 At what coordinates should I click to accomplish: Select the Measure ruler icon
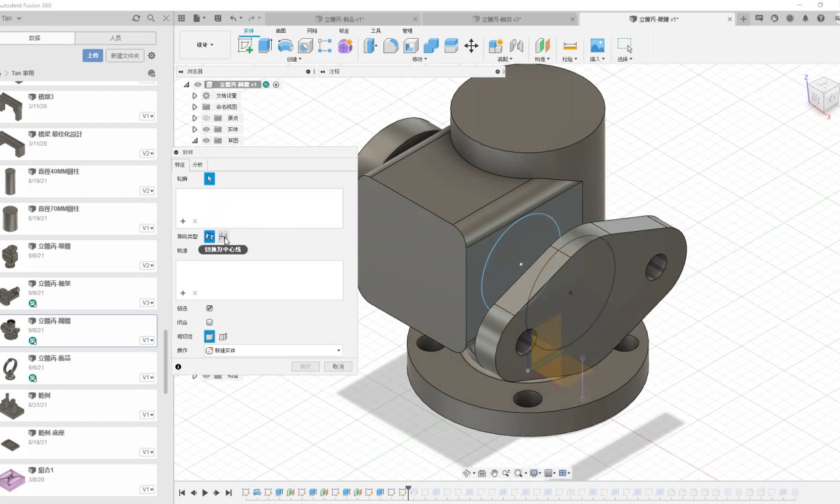[570, 45]
